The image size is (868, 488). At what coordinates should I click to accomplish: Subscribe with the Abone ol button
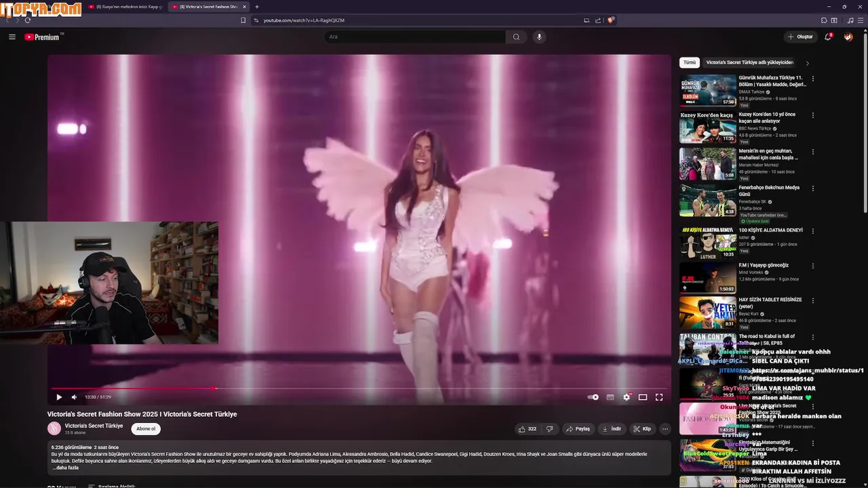[x=146, y=428]
